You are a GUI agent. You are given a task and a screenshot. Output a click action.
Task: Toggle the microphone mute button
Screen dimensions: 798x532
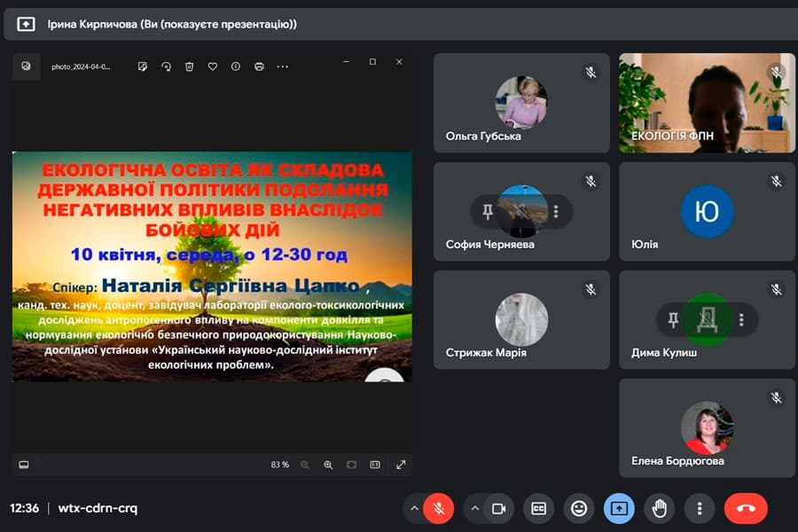pos(438,508)
